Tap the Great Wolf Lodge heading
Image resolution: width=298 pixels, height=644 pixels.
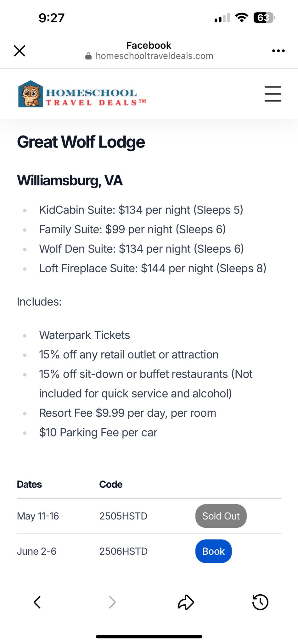[x=81, y=142]
